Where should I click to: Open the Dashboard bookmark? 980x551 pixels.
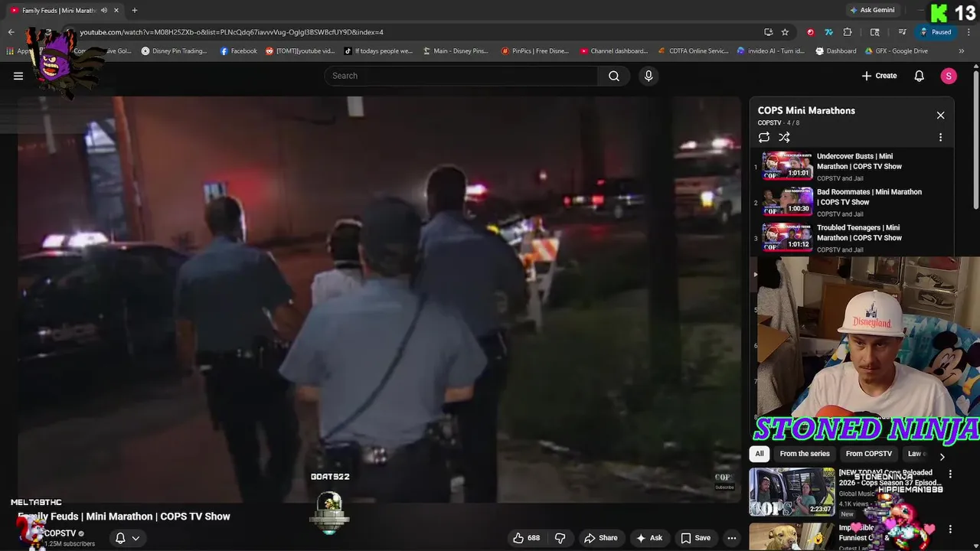836,51
